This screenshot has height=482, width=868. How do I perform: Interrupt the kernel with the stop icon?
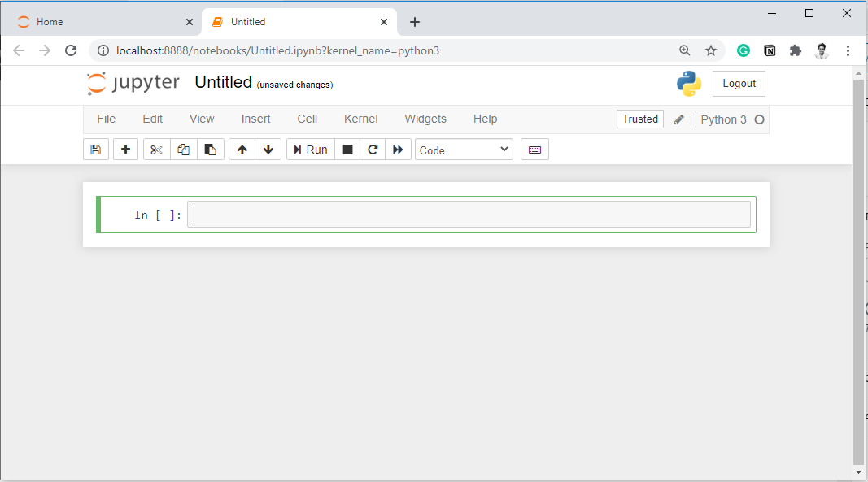point(347,150)
